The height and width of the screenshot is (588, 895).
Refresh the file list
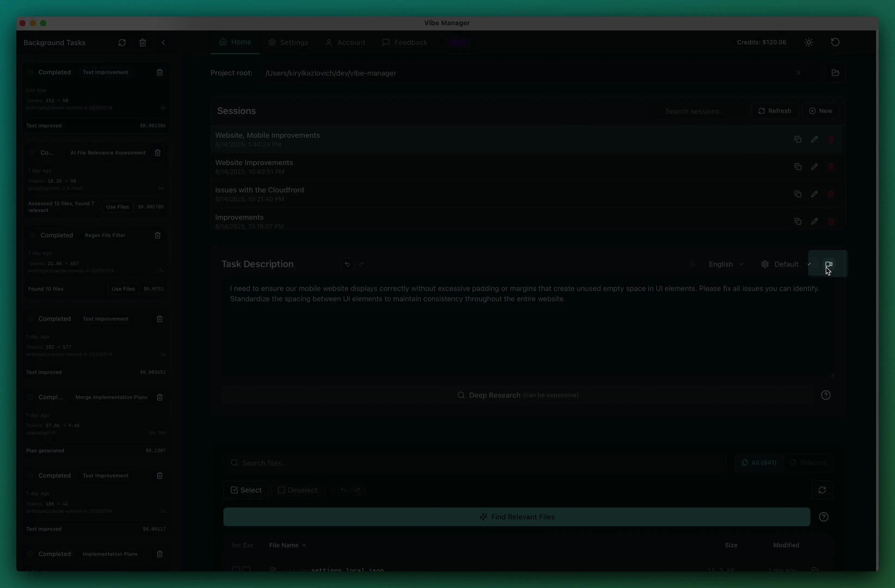coord(822,490)
